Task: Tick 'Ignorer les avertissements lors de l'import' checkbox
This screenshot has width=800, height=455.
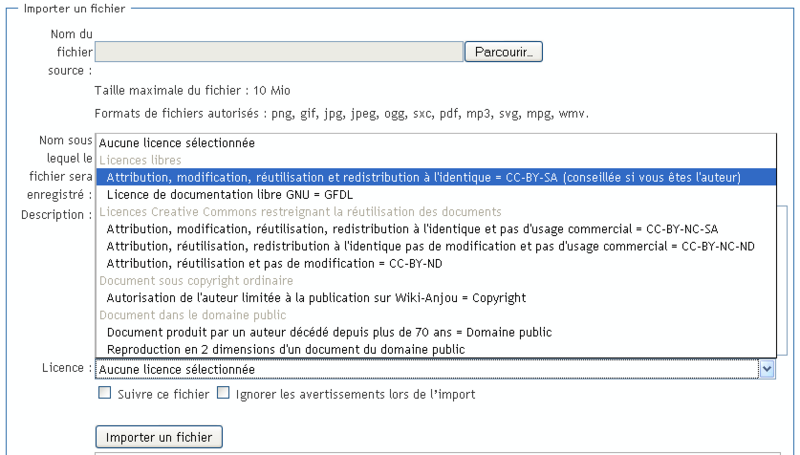Action: [223, 394]
